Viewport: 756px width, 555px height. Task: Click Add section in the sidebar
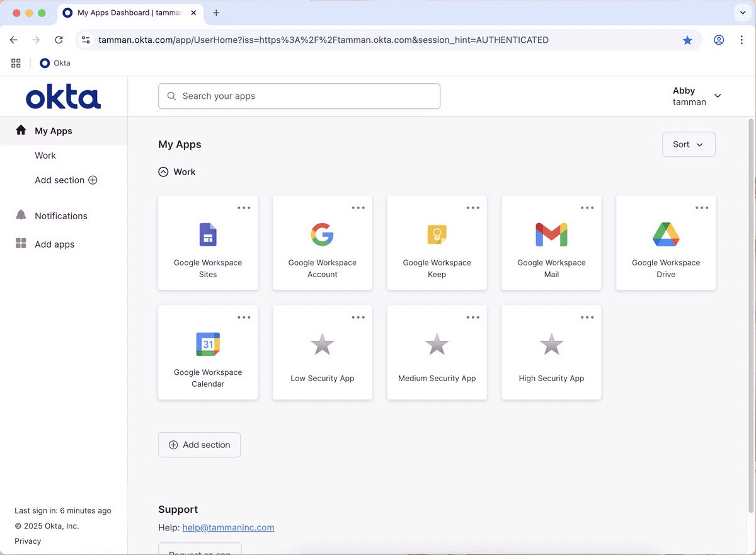point(66,180)
